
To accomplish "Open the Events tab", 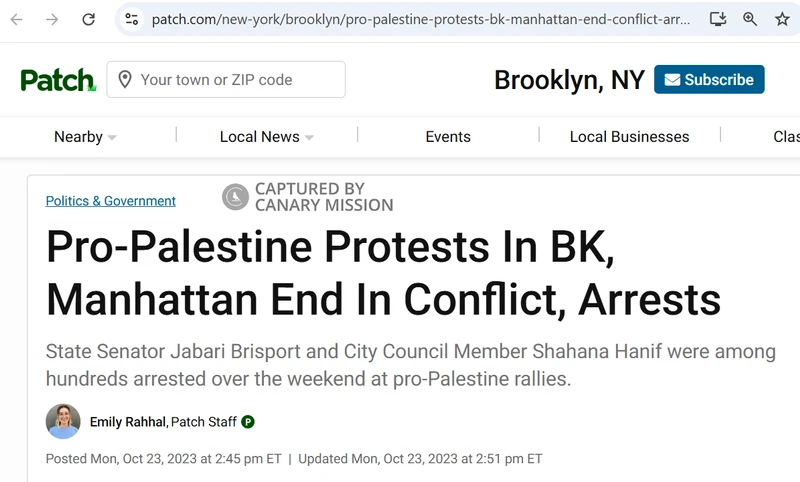I will pos(448,137).
